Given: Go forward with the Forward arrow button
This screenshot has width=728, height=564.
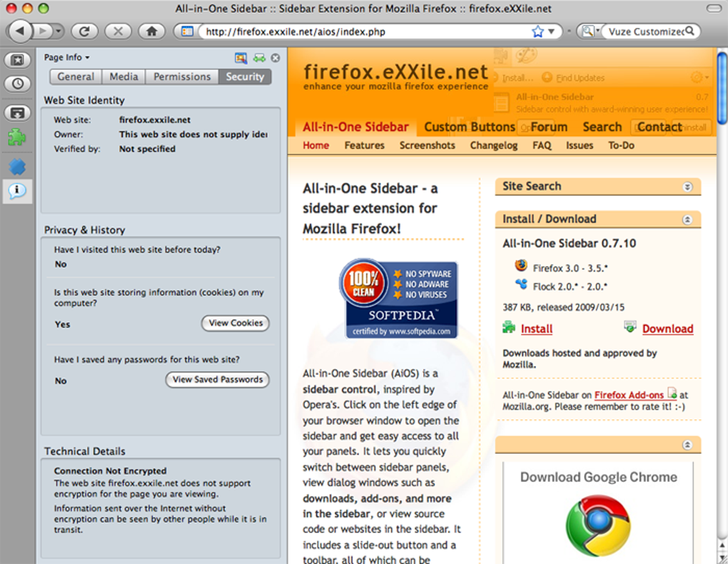Looking at the screenshot, I should tap(43, 31).
